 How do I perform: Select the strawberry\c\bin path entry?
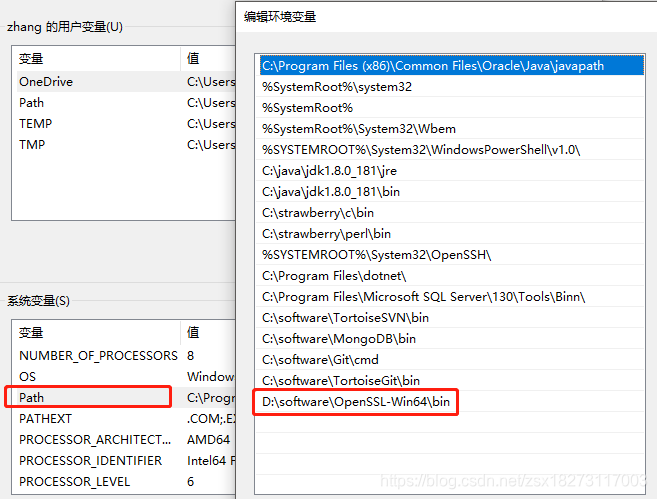[x=451, y=212]
